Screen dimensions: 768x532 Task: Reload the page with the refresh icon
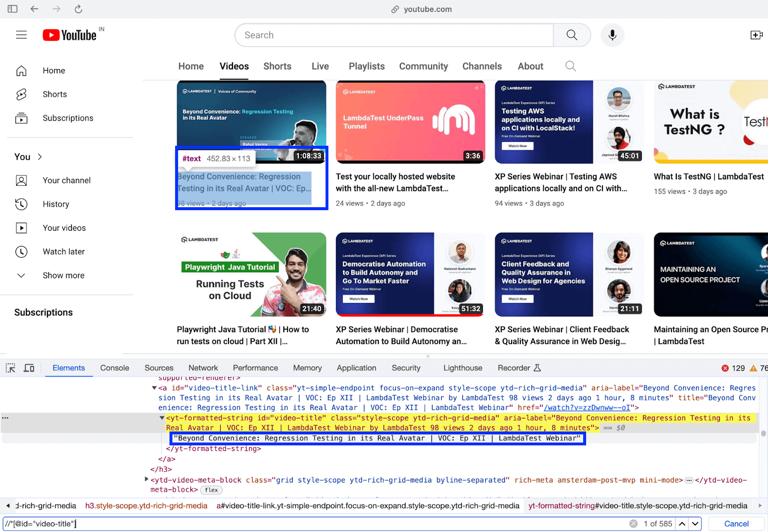coord(79,9)
